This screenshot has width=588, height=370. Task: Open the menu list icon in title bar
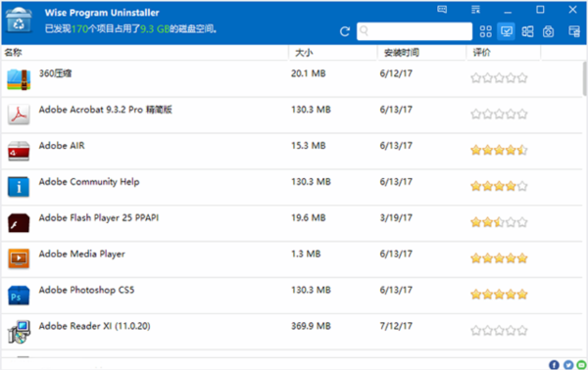point(475,10)
